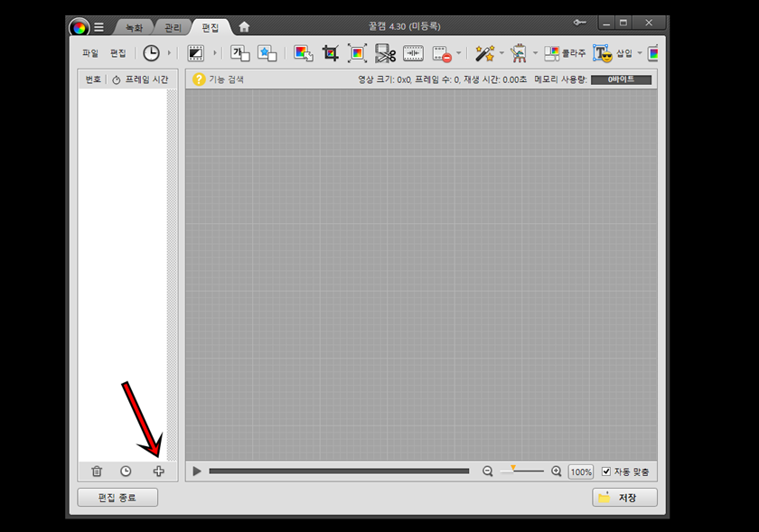Select the film scissors cut tool

click(x=385, y=53)
